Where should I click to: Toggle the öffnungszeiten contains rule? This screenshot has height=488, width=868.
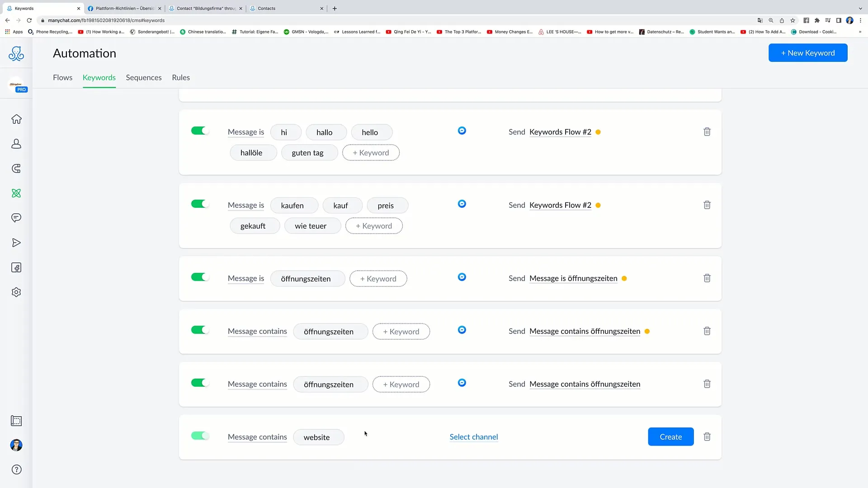(x=199, y=331)
